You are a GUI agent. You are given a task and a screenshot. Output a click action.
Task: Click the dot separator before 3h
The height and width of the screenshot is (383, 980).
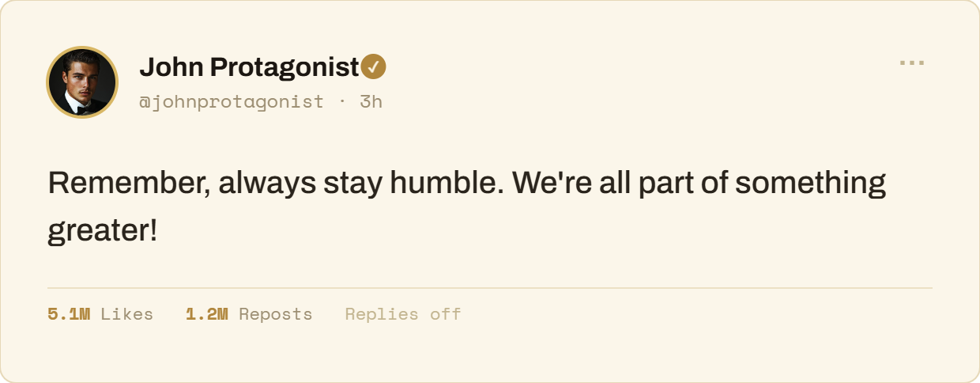(342, 102)
